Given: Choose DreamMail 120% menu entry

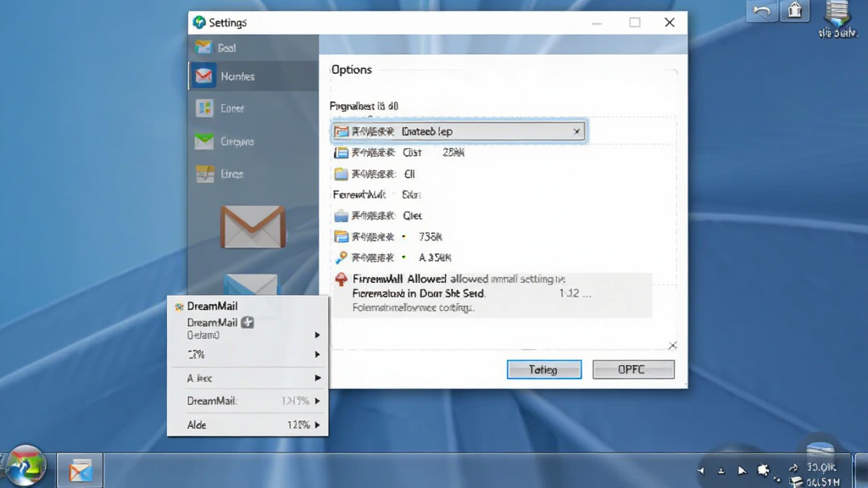Looking at the screenshot, I should tap(248, 401).
